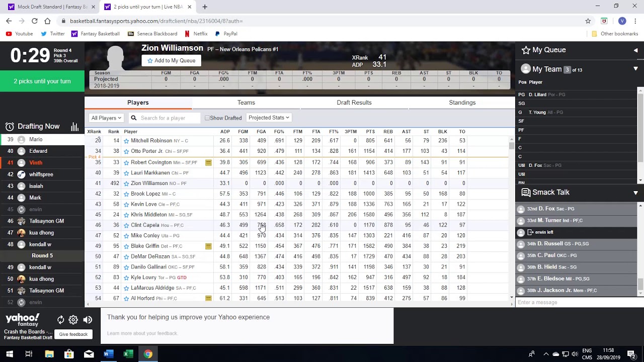Open Excel from the taskbar
644x362 pixels.
tap(128, 354)
